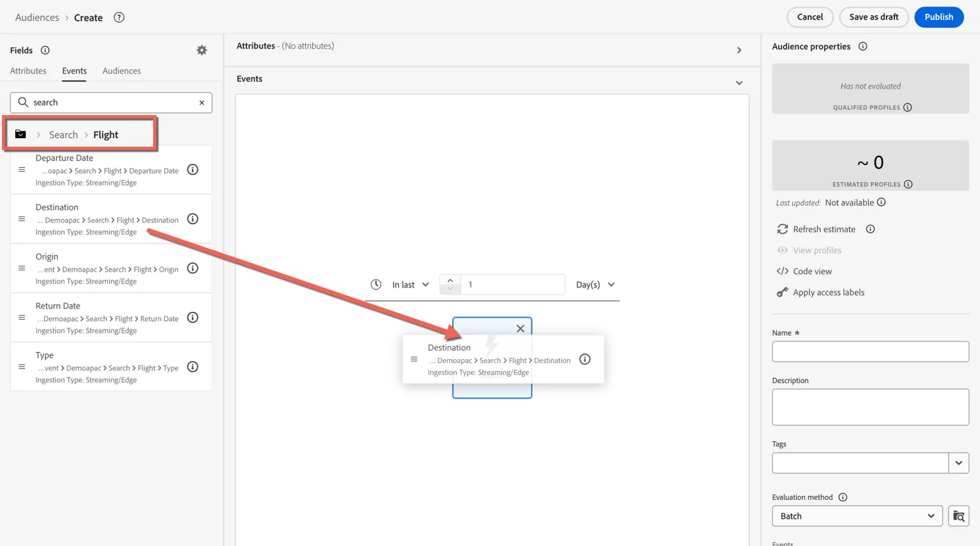Show Estimated Profiles info icon
980x546 pixels.
click(x=908, y=184)
